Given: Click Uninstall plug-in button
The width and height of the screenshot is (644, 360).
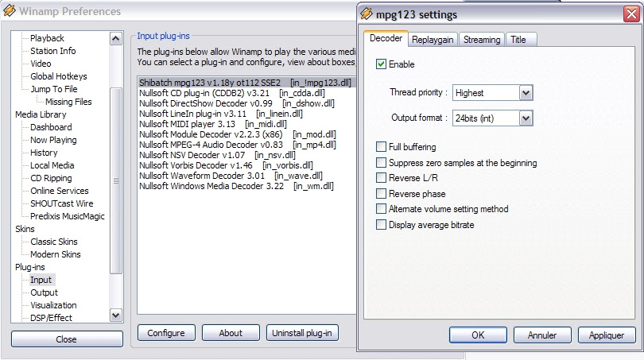Looking at the screenshot, I should pyautogui.click(x=302, y=333).
